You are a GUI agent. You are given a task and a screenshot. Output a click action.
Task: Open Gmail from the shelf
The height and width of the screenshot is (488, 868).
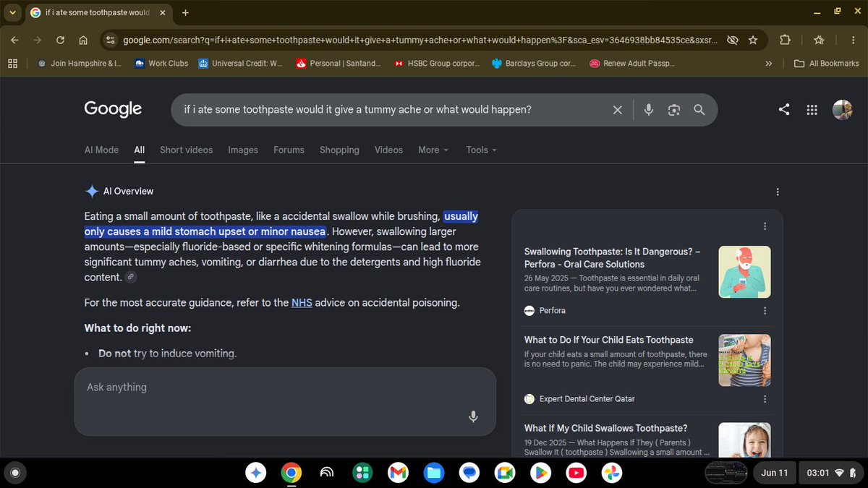tap(397, 473)
